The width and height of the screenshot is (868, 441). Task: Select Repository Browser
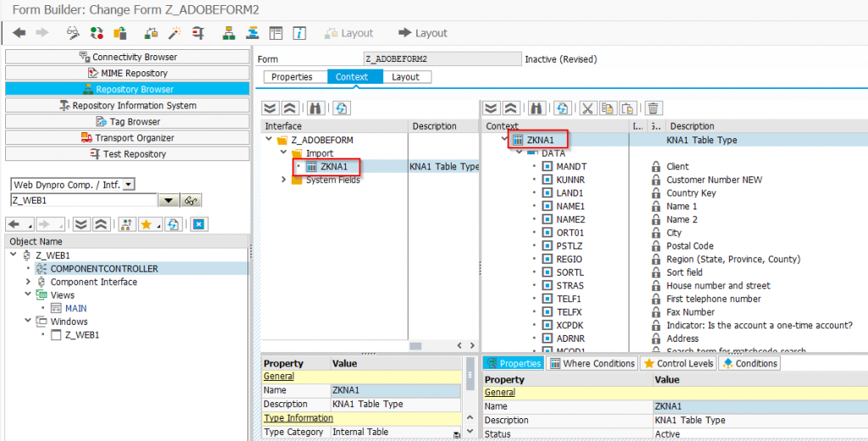pyautogui.click(x=127, y=89)
